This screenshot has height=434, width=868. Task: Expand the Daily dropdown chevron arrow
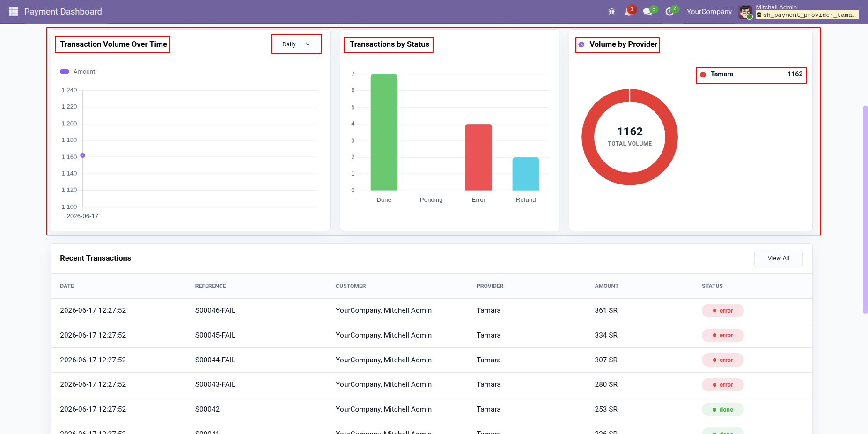point(308,44)
